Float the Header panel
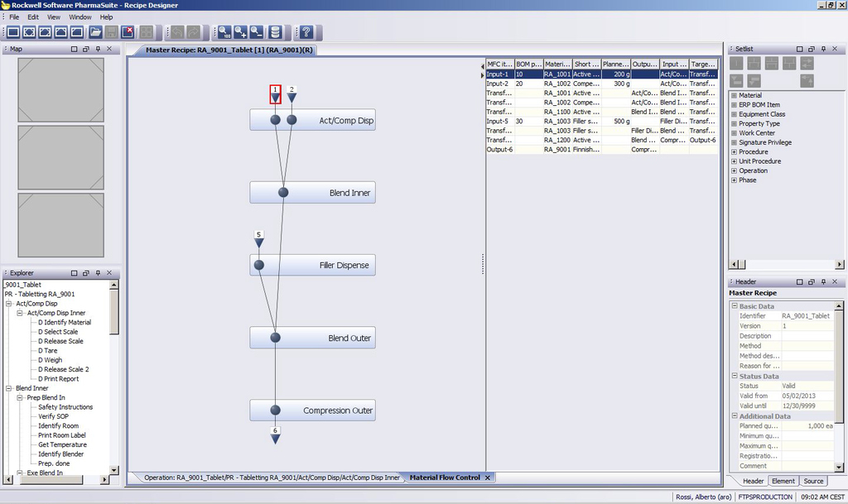Image resolution: width=848 pixels, height=504 pixels. click(x=812, y=281)
